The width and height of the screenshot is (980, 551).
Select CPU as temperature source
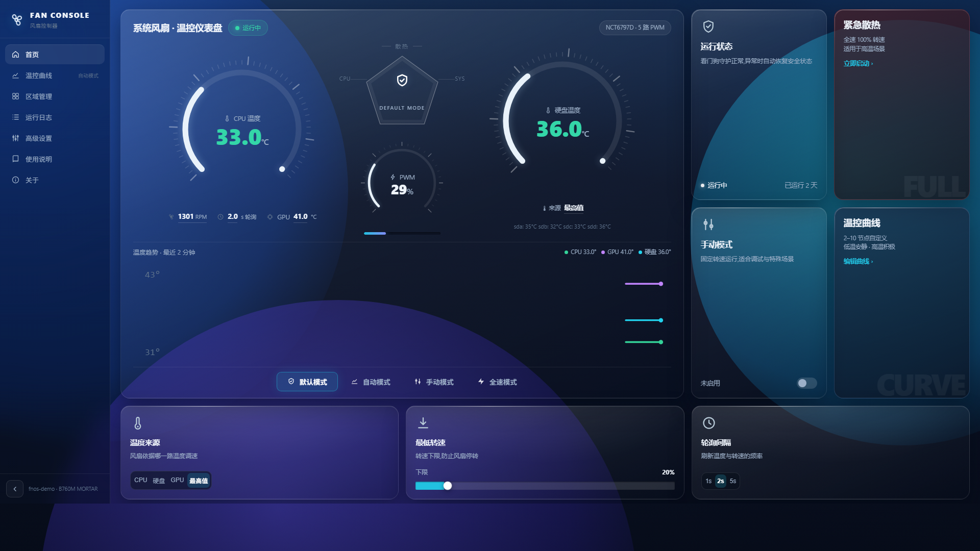141,480
